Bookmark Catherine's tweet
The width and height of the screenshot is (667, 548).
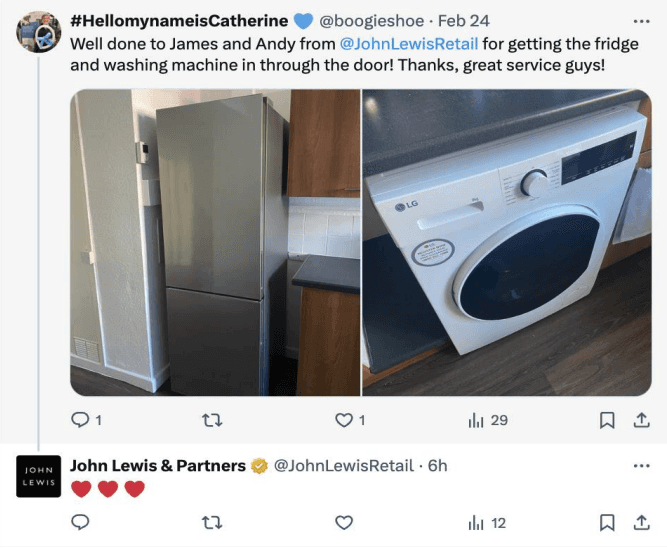point(607,420)
